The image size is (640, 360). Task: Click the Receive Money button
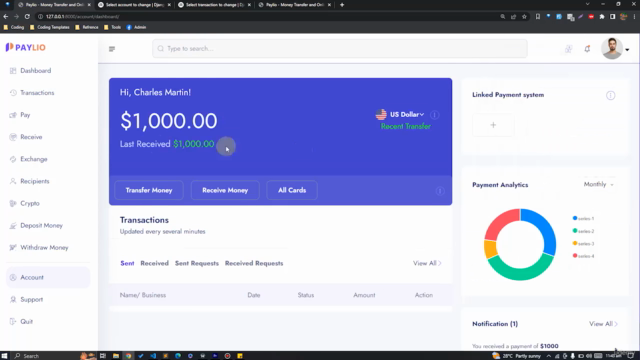point(225,190)
